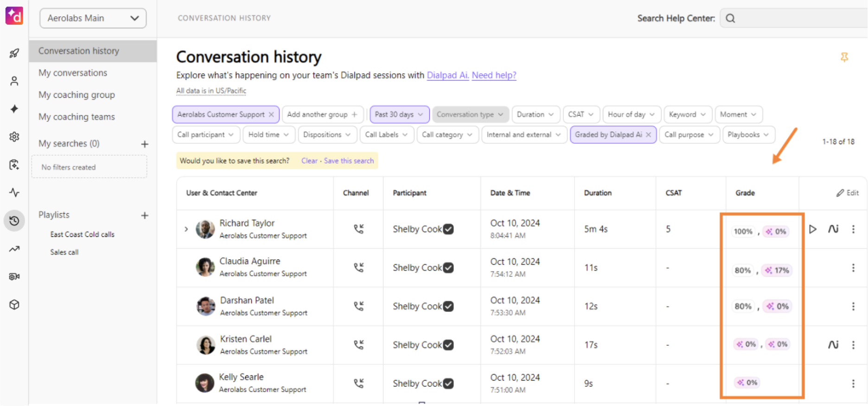Click Edit to customize table columns

(847, 193)
